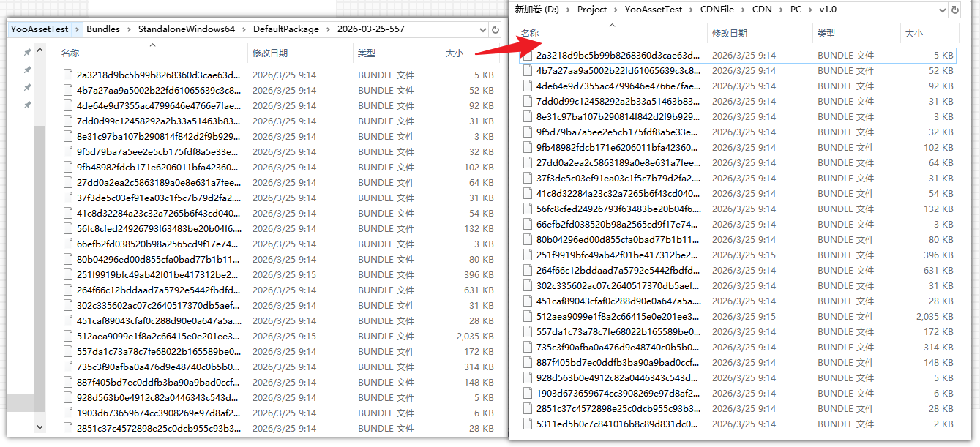Select 451caf89043cfaf0c288d90e0a647a5a file in right window
This screenshot has width=980, height=447.
tap(618, 301)
